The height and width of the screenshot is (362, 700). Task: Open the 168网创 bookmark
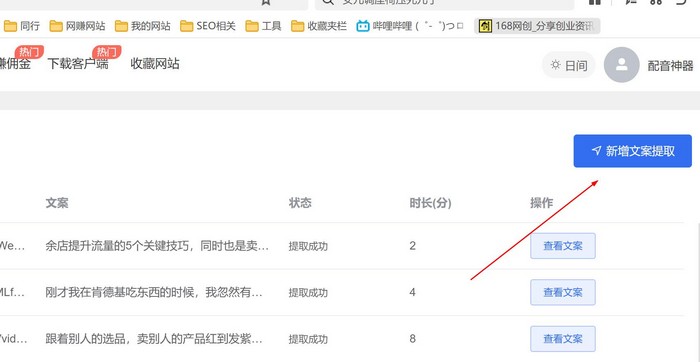coord(537,26)
